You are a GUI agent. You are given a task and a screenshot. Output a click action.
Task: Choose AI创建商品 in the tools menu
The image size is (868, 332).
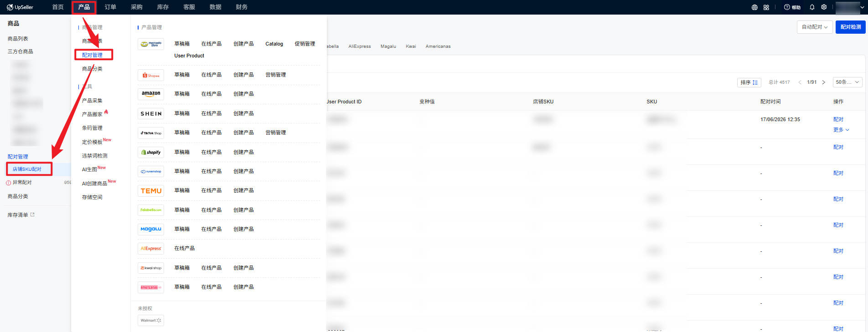coord(94,184)
